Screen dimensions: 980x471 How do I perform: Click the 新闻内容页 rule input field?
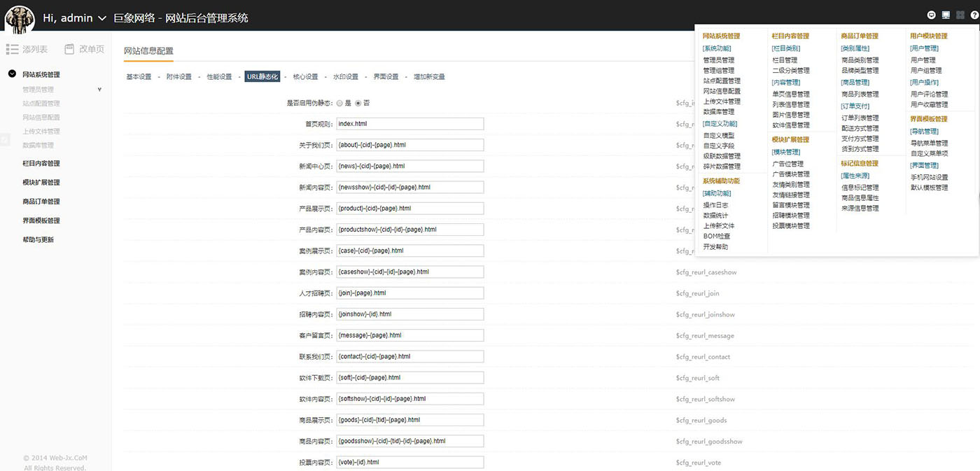coord(409,187)
